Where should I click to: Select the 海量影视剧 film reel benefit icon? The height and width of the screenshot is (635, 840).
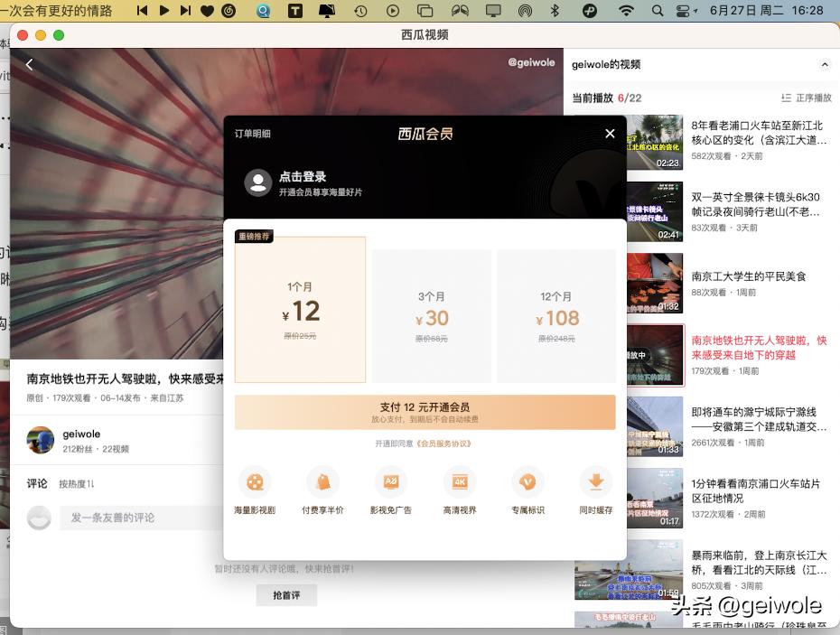[255, 481]
